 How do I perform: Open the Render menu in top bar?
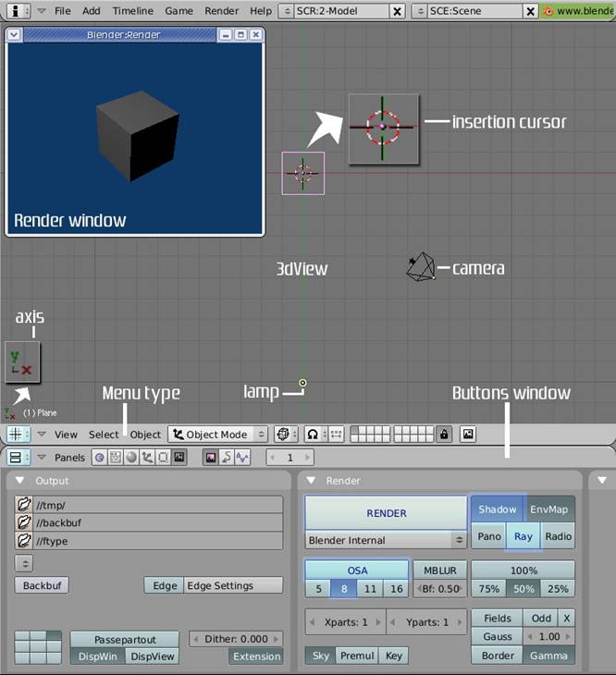(221, 11)
